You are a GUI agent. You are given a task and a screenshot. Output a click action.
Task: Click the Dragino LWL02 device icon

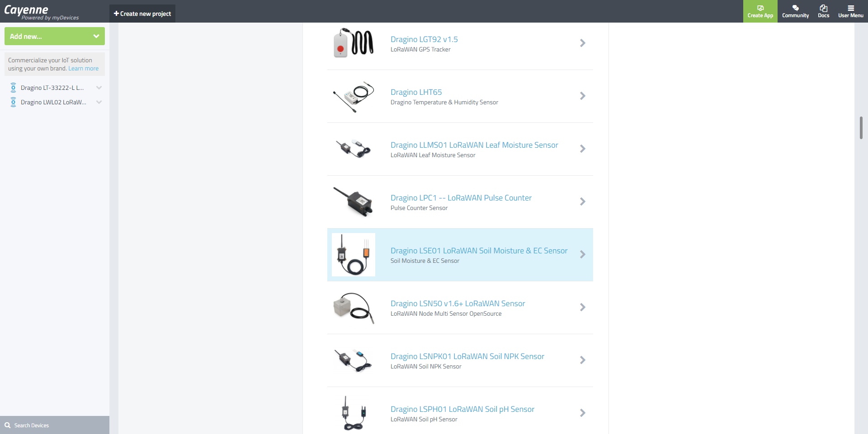pyautogui.click(x=14, y=102)
